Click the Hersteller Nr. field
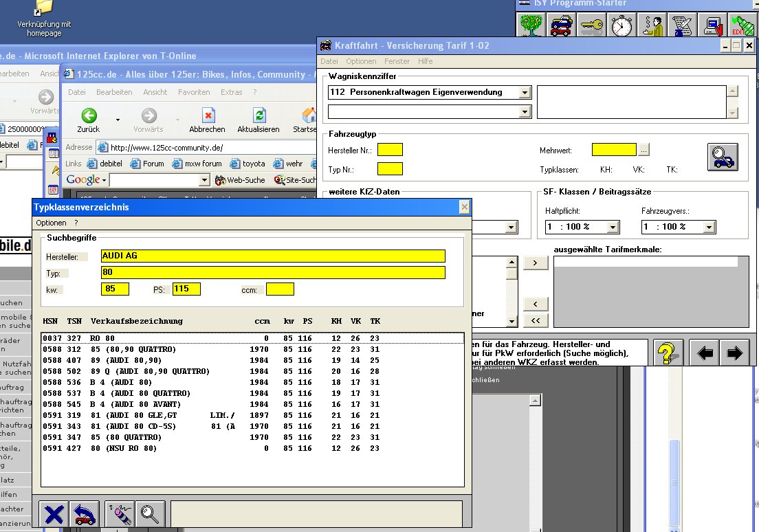This screenshot has height=532, width=759. pyautogui.click(x=390, y=150)
